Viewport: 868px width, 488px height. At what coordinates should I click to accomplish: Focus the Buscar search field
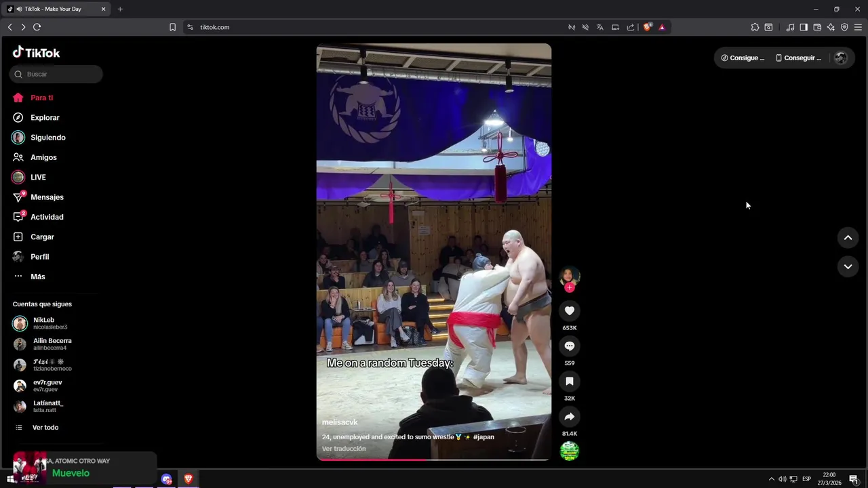tap(56, 74)
